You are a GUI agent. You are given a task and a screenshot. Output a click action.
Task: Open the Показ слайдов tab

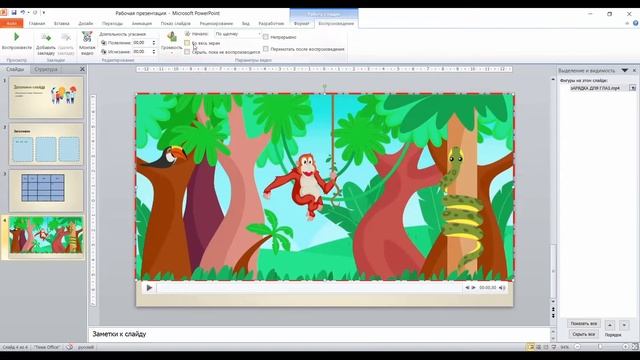coord(176,23)
